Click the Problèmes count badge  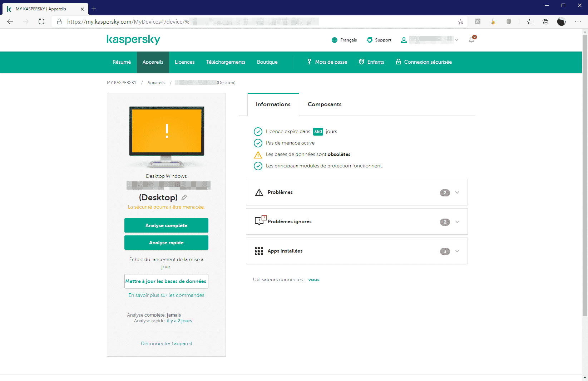click(445, 193)
